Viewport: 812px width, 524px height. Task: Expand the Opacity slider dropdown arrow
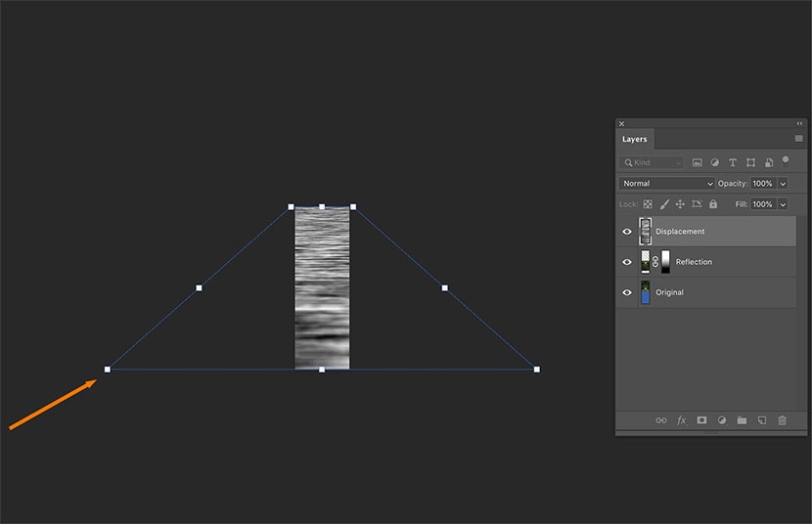783,184
